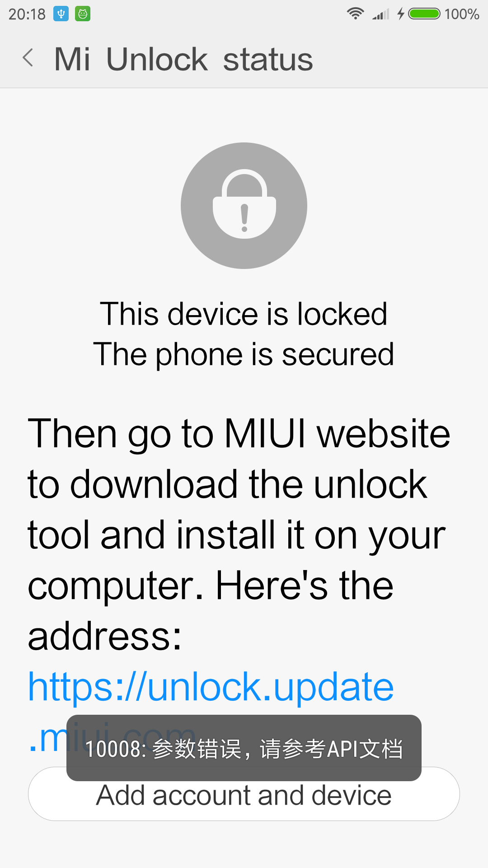
Task: Tap the cellular signal bars icon
Action: coord(381,14)
